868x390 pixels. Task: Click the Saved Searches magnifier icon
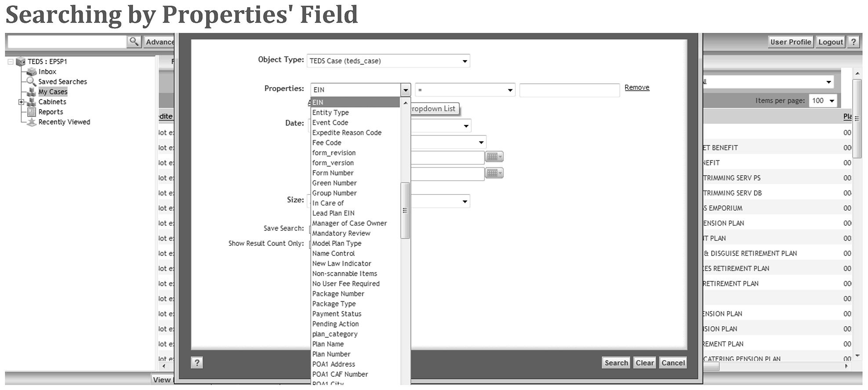31,82
